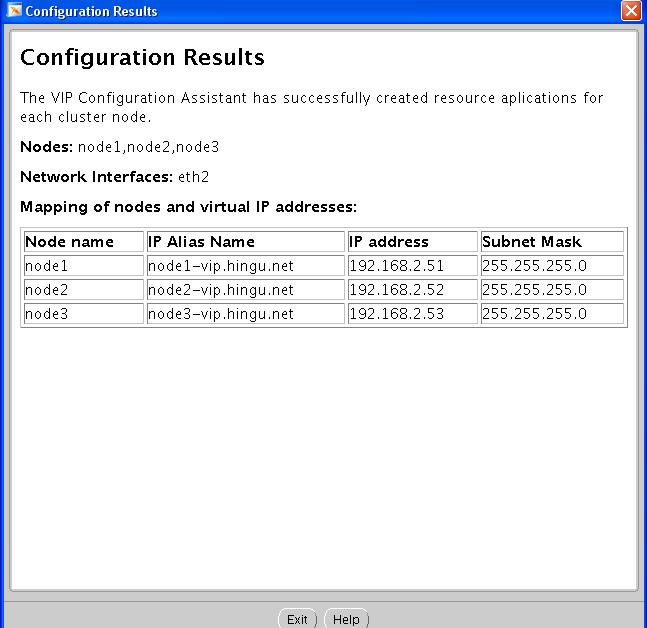Select the node2-vip.hingu.net alias cell

[245, 289]
